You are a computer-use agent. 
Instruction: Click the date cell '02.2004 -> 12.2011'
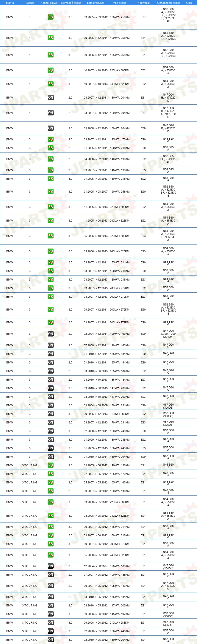point(96,334)
